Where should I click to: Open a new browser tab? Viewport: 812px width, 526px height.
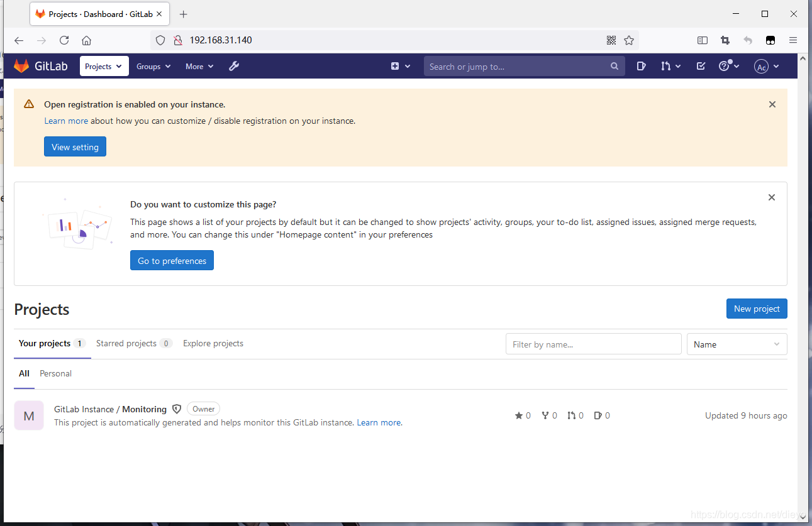(x=184, y=14)
